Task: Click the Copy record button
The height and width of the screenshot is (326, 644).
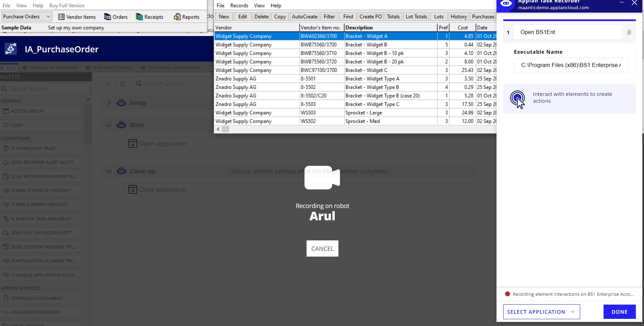Action: 280,16
